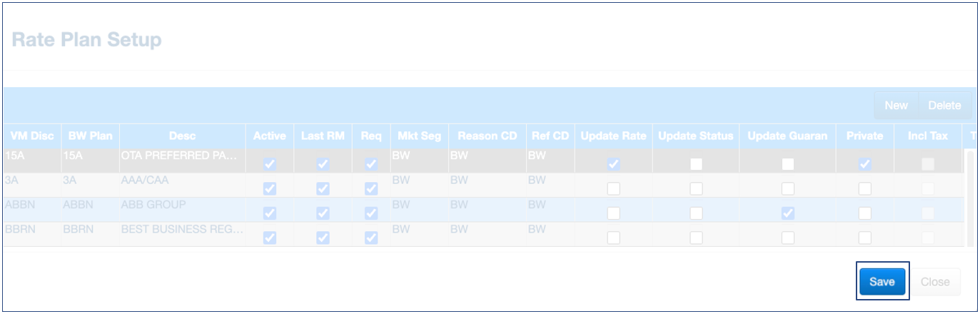Toggle Private checkbox for 15A row
Viewport: 980px width, 314px height.
tap(864, 165)
